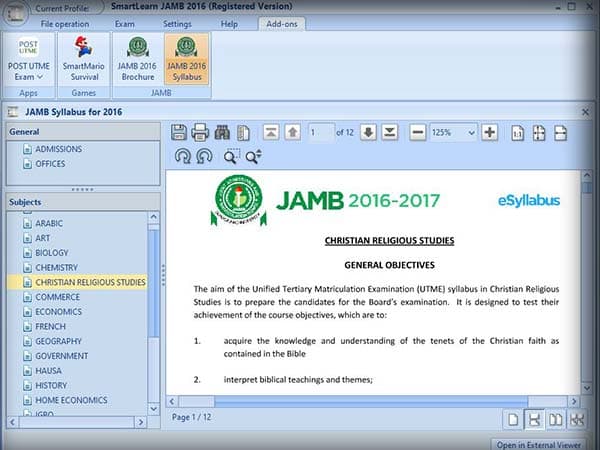Print the syllabus using printer icon
Image resolution: width=600 pixels, height=450 pixels.
click(x=200, y=132)
